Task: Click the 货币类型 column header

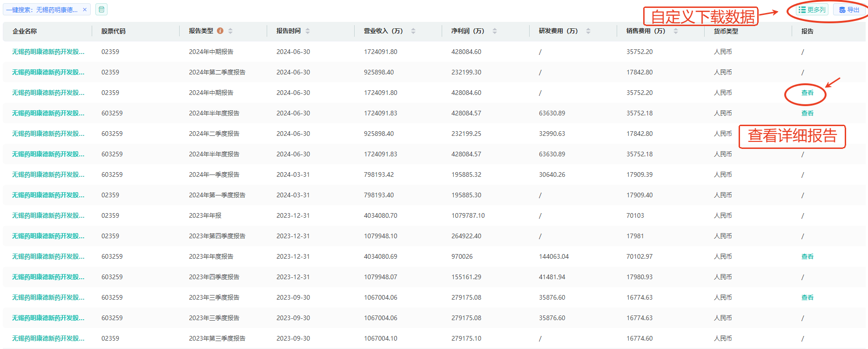Action: (x=726, y=31)
